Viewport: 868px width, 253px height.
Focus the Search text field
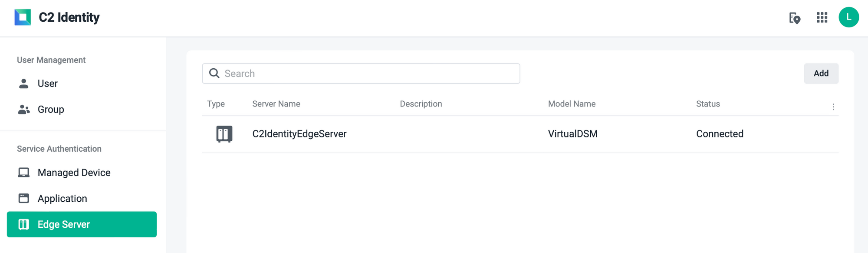click(x=369, y=73)
